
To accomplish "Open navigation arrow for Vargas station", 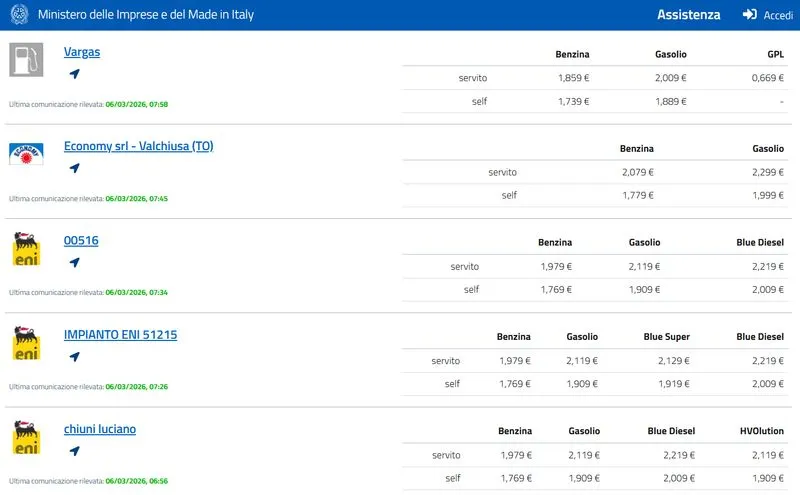I will tap(74, 74).
